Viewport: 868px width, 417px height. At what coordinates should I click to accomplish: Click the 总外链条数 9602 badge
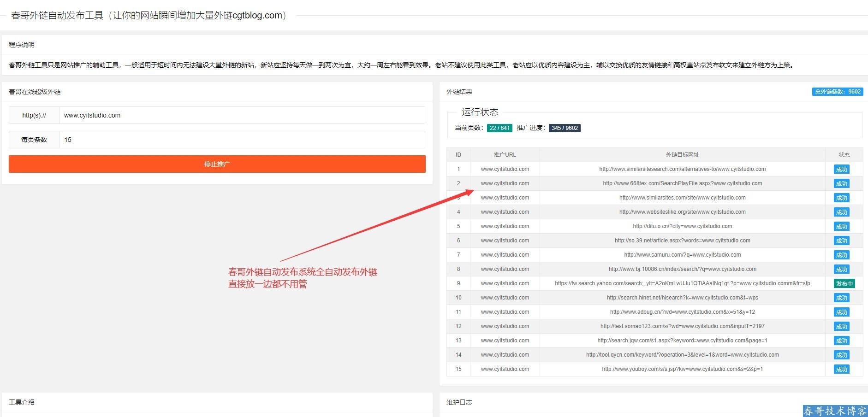(837, 92)
